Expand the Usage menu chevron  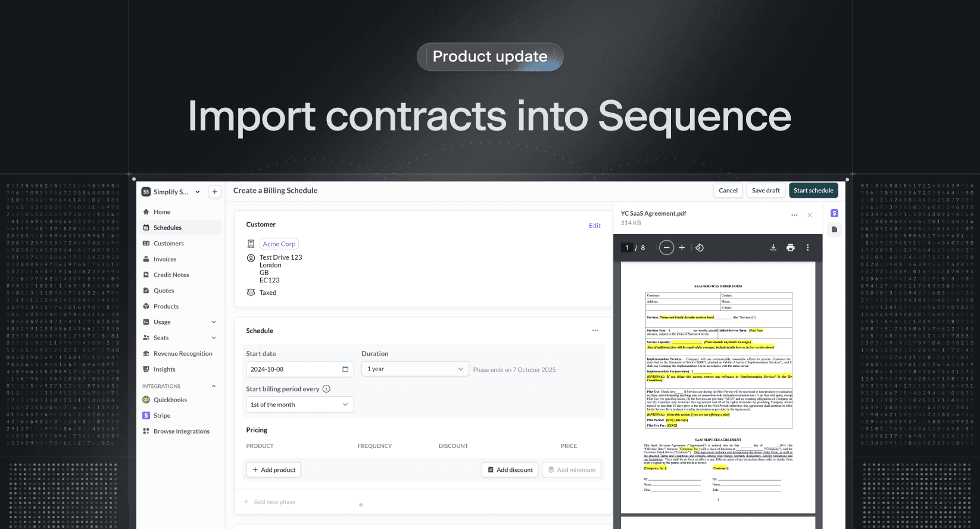tap(214, 322)
